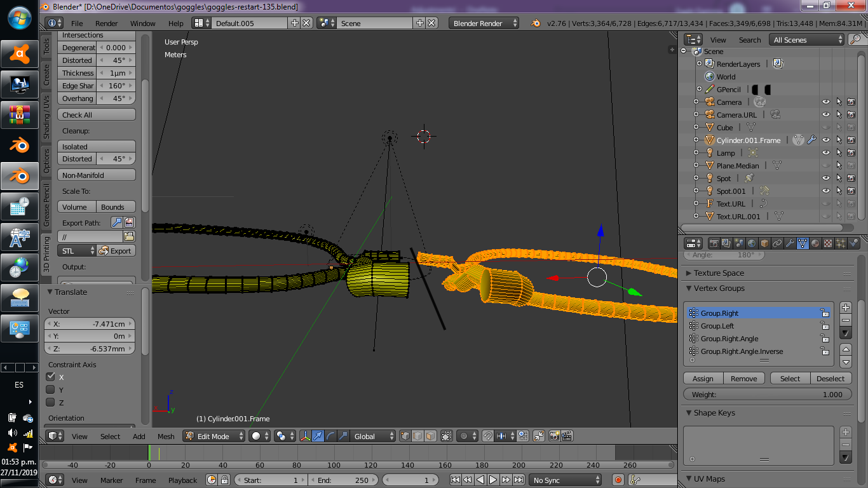Open the Constraints properties tab (chain icon)
Image resolution: width=868 pixels, height=488 pixels.
pyautogui.click(x=777, y=243)
